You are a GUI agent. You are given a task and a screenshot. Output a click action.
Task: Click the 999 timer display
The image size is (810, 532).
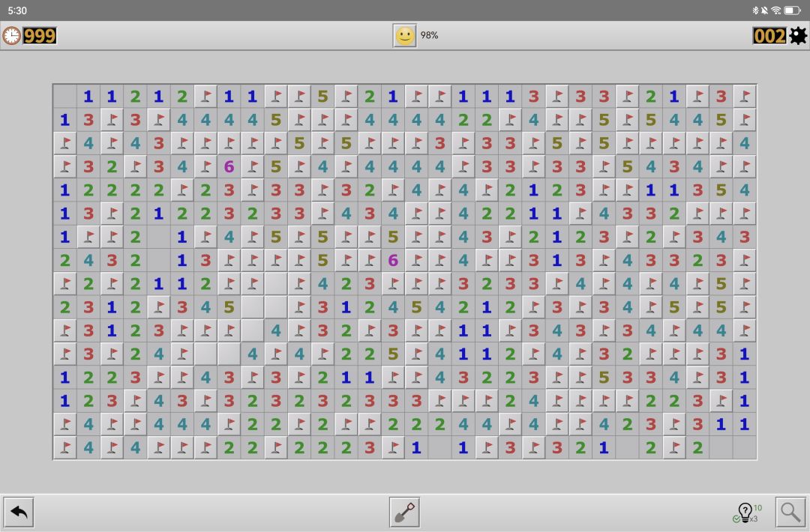pos(40,36)
